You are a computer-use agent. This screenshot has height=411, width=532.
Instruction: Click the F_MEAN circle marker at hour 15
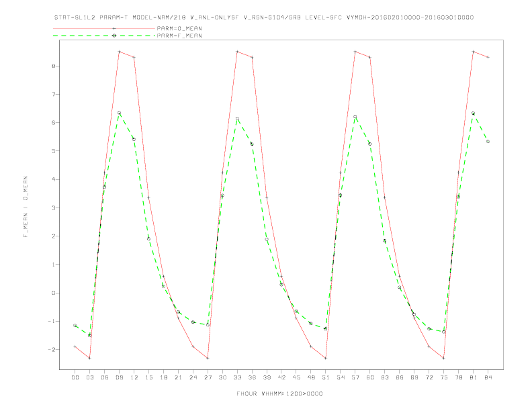[x=148, y=238]
